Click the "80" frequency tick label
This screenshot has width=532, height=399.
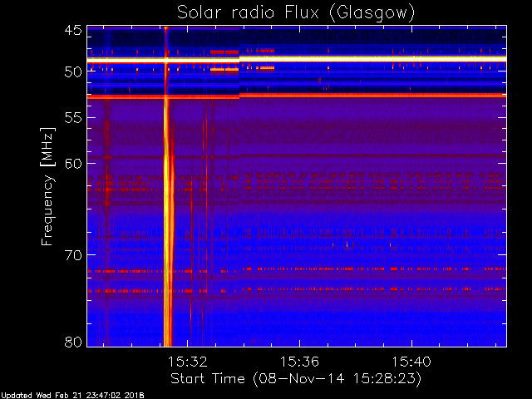(x=73, y=342)
